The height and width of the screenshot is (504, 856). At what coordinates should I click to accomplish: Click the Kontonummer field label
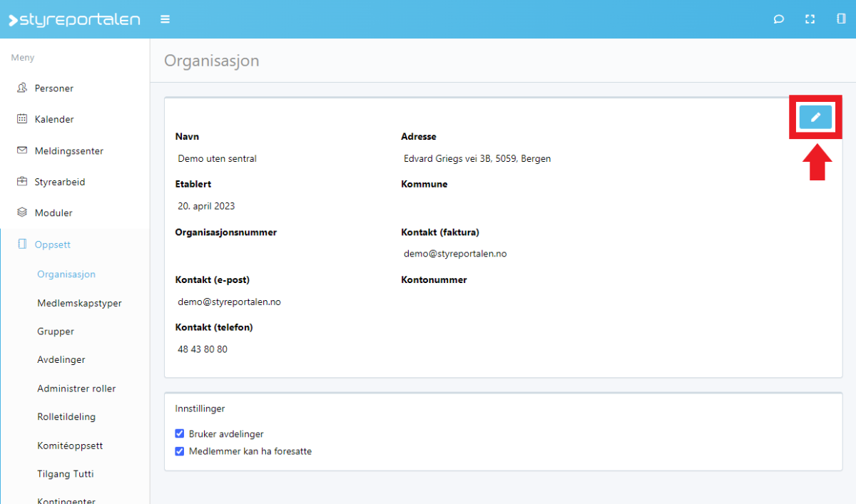[434, 280]
